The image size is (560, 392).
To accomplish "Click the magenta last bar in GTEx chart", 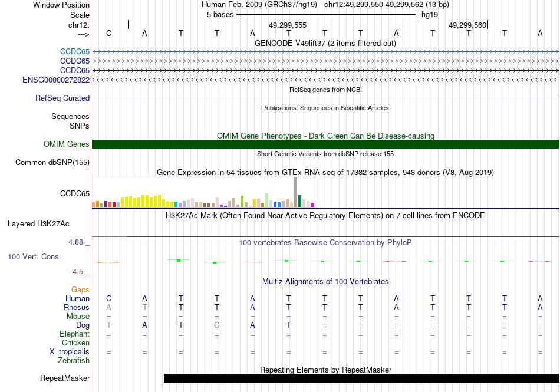I will click(x=312, y=205).
